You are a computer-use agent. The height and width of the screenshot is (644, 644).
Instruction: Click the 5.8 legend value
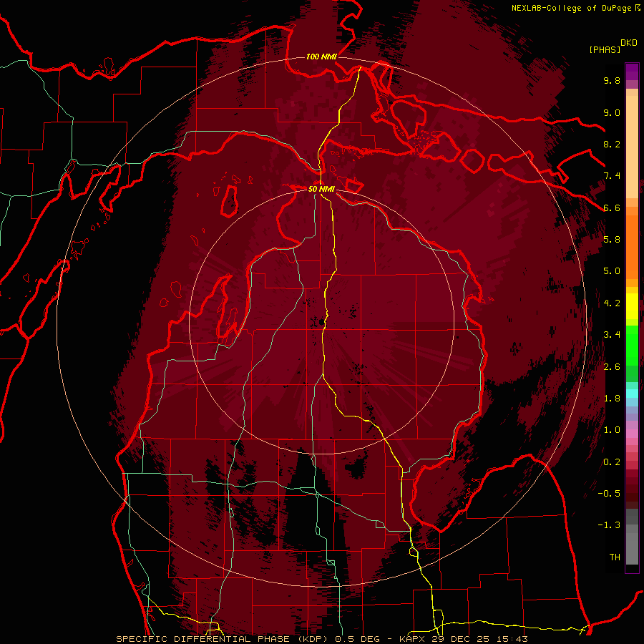tap(612, 240)
